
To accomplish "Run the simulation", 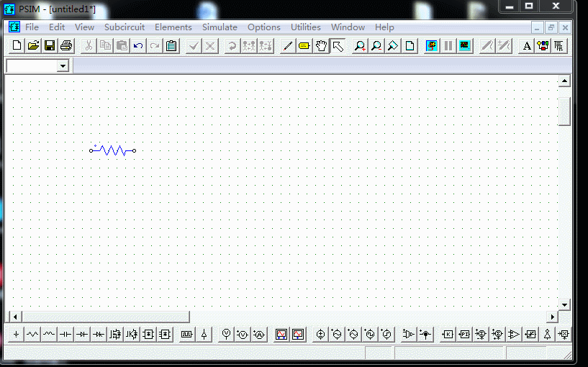I will [x=432, y=46].
